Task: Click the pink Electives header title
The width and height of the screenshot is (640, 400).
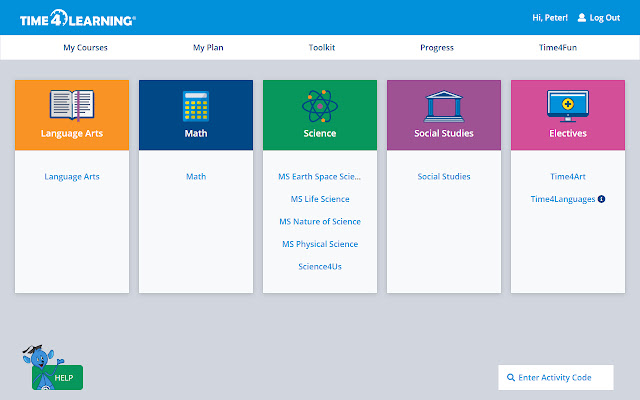Action: [568, 133]
